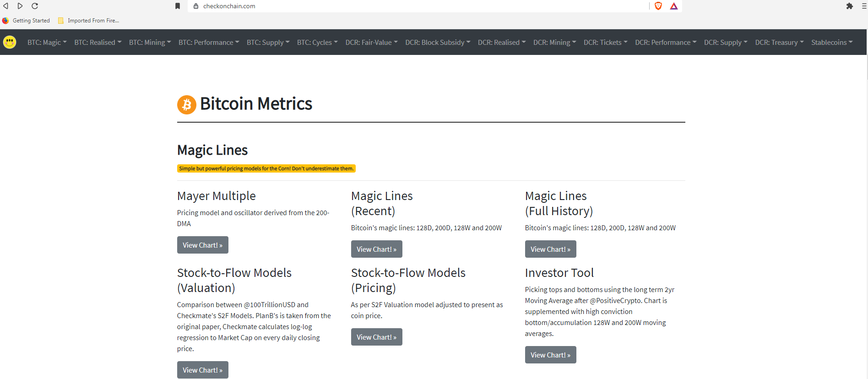Open Brave Rewards triangle icon
Image resolution: width=868 pixels, height=379 pixels.
(x=674, y=6)
